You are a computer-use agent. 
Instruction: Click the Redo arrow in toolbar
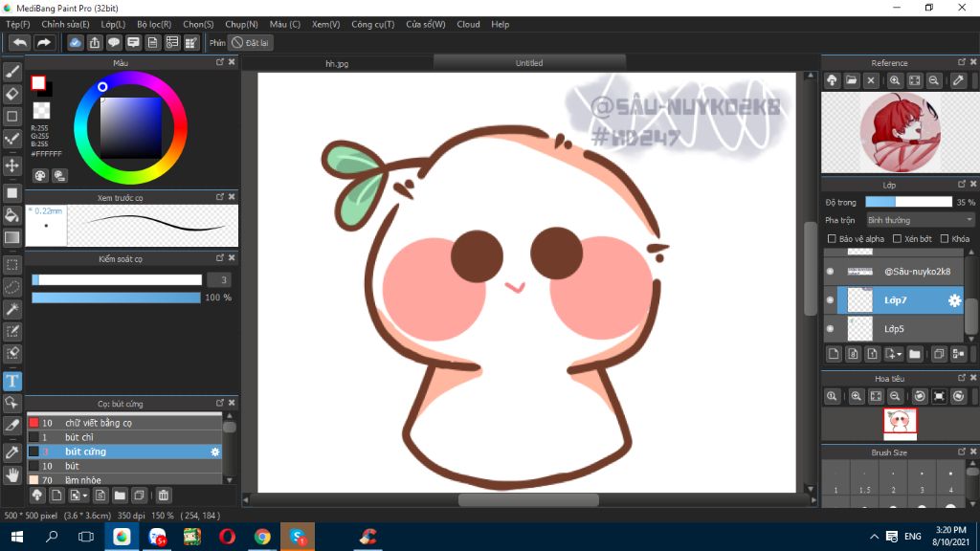[44, 42]
